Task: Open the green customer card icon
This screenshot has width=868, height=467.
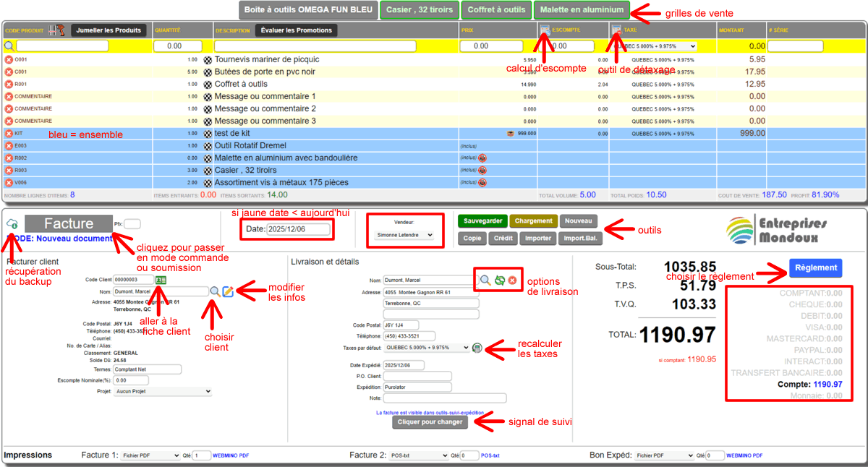Action: click(161, 279)
